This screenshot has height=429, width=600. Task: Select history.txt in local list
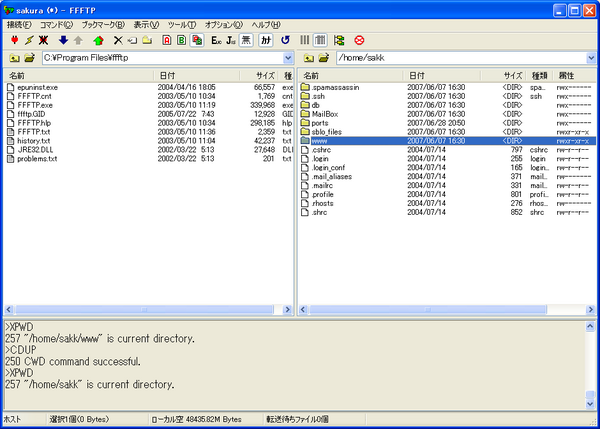point(34,141)
